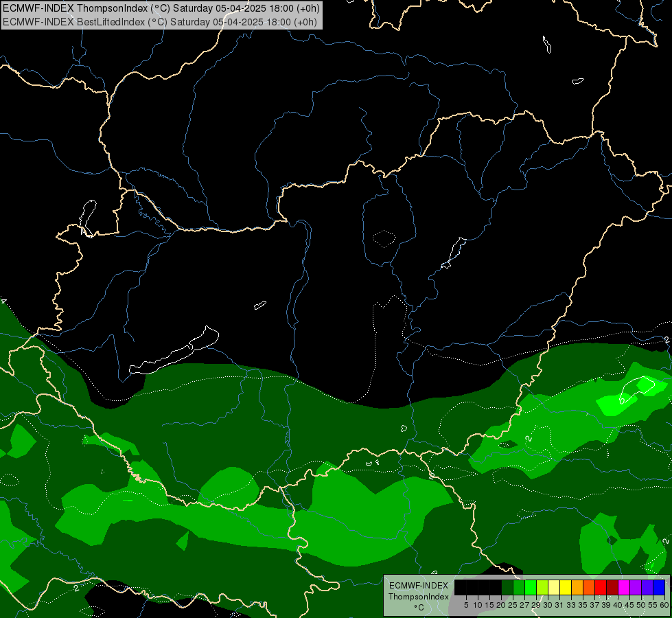Click the red 37-39 legend swatch
Image resolution: width=672 pixels, height=618 pixels.
(x=601, y=587)
